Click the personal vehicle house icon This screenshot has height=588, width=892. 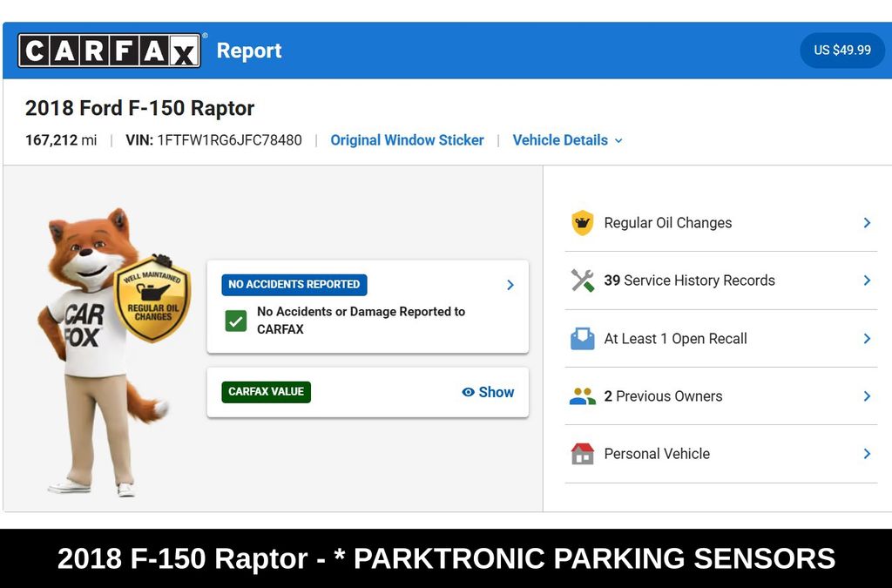582,454
